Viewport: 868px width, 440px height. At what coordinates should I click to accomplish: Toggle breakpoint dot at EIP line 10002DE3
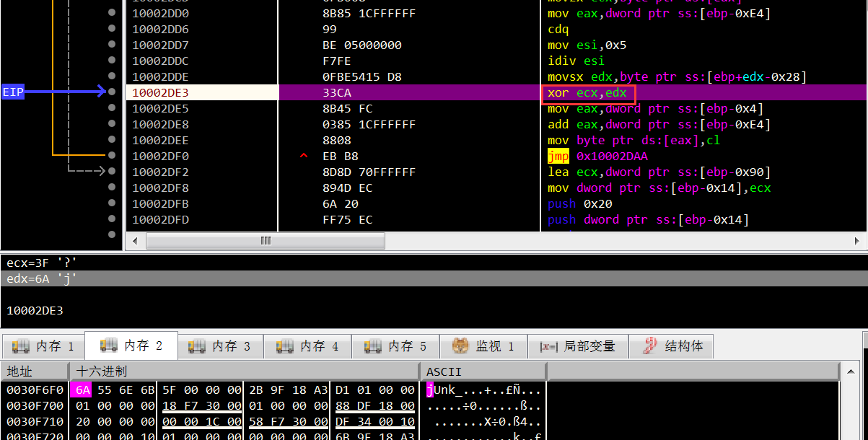(112, 92)
